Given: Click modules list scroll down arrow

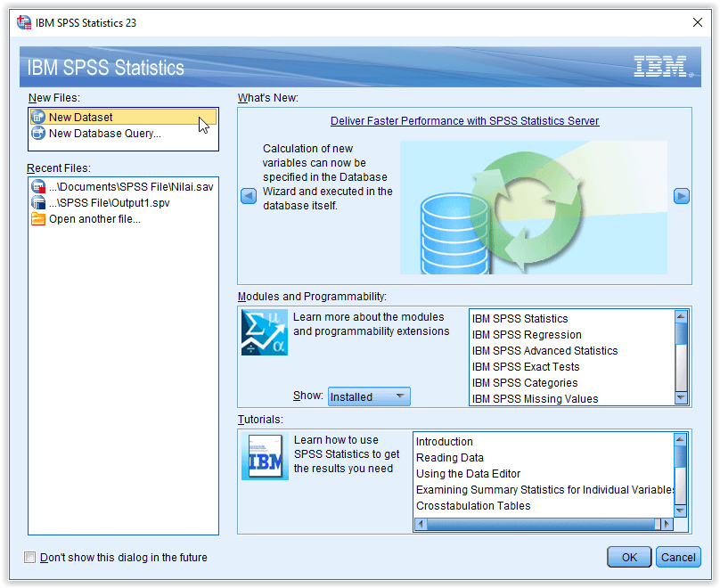Looking at the screenshot, I should (681, 397).
